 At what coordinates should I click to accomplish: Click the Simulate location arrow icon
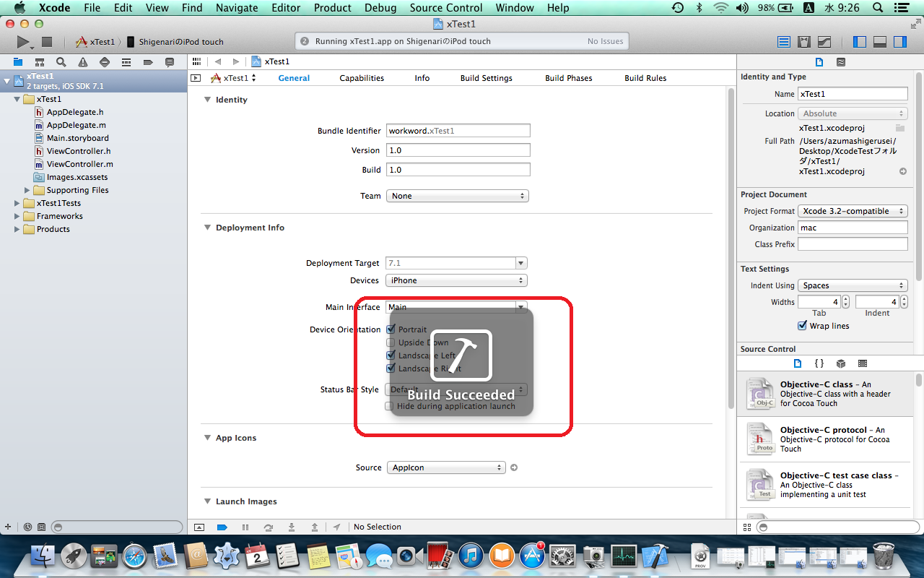click(337, 527)
